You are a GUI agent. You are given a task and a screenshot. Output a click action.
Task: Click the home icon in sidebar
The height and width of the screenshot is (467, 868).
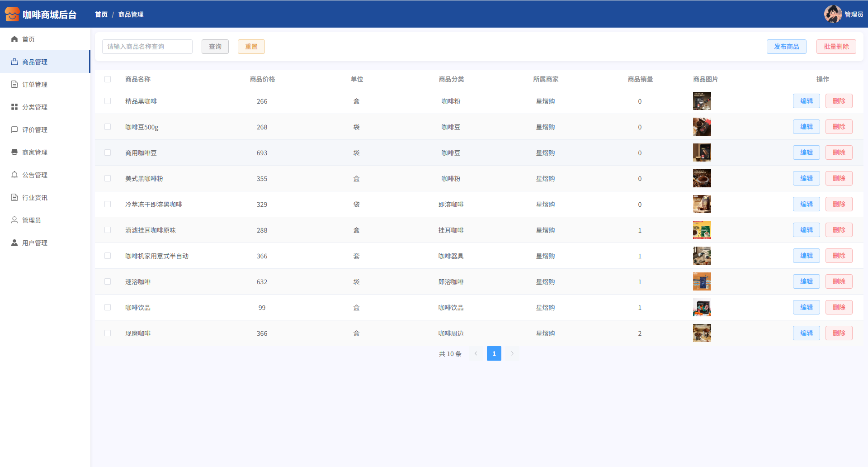pos(14,39)
